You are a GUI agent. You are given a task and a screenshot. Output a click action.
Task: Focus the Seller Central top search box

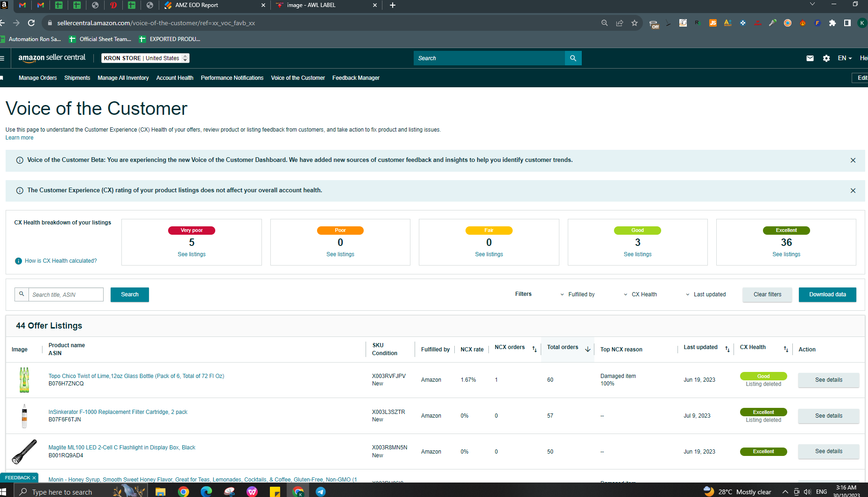[489, 58]
